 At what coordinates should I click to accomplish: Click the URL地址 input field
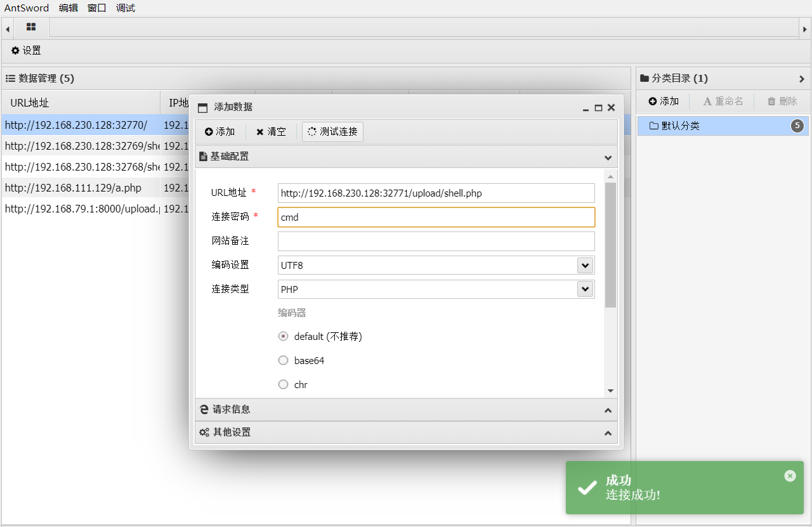pos(436,193)
